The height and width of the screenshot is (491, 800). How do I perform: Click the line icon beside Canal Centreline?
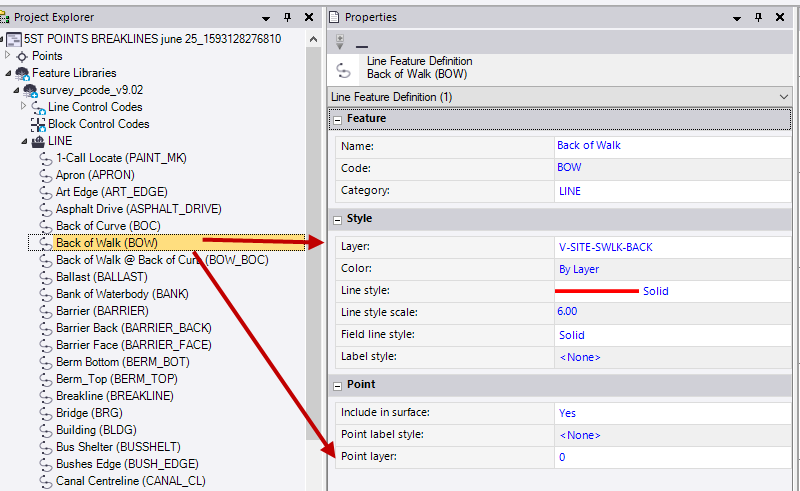(46, 481)
